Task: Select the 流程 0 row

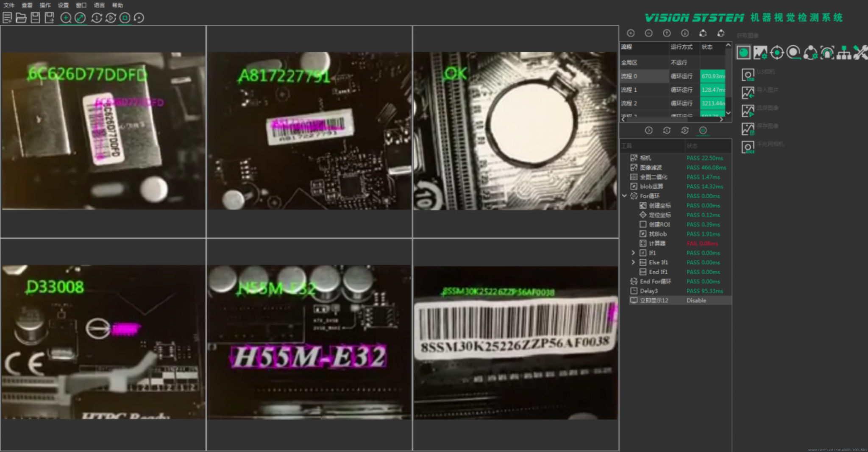Action: click(673, 76)
